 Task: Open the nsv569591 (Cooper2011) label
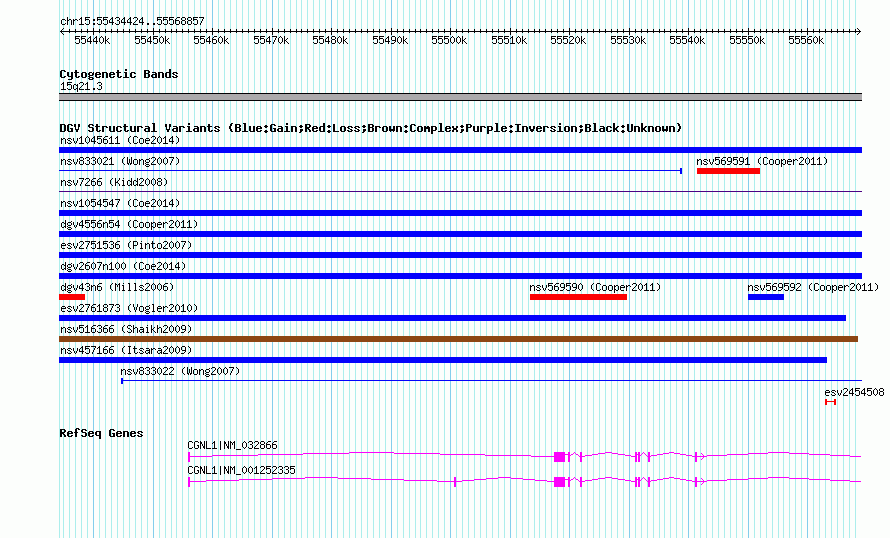click(x=762, y=161)
